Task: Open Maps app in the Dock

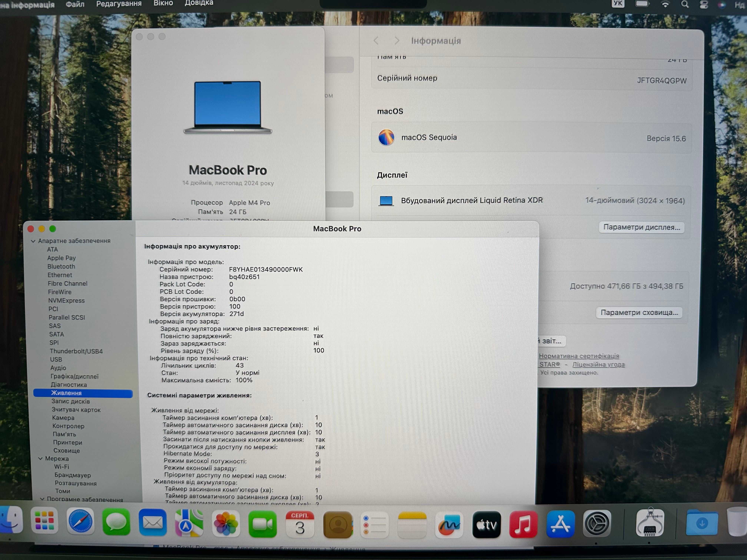Action: [x=189, y=523]
